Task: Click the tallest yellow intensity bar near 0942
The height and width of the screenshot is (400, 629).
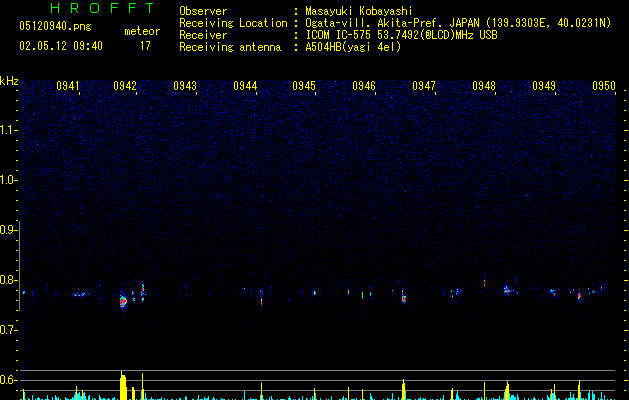Action: click(123, 386)
